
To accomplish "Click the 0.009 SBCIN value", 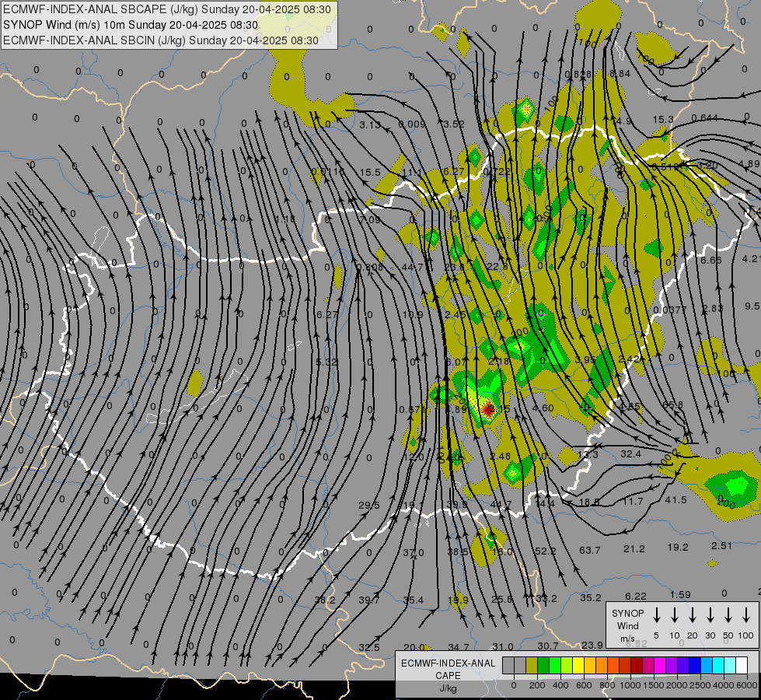I will click(x=411, y=124).
